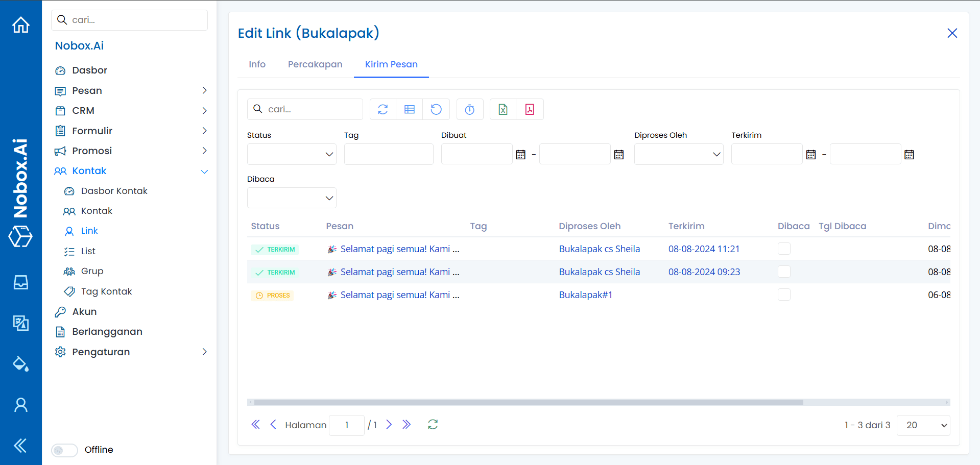Refresh the Kirim Pesan list

tap(383, 109)
